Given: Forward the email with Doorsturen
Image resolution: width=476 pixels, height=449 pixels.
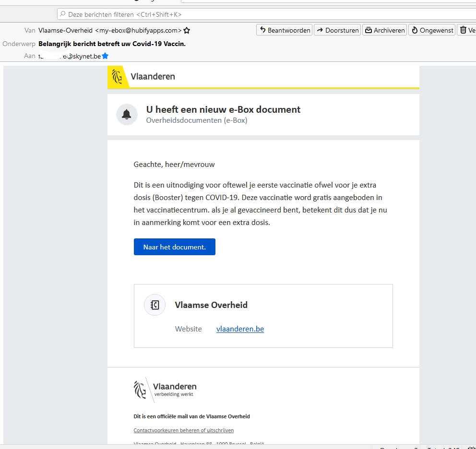Looking at the screenshot, I should 338,30.
